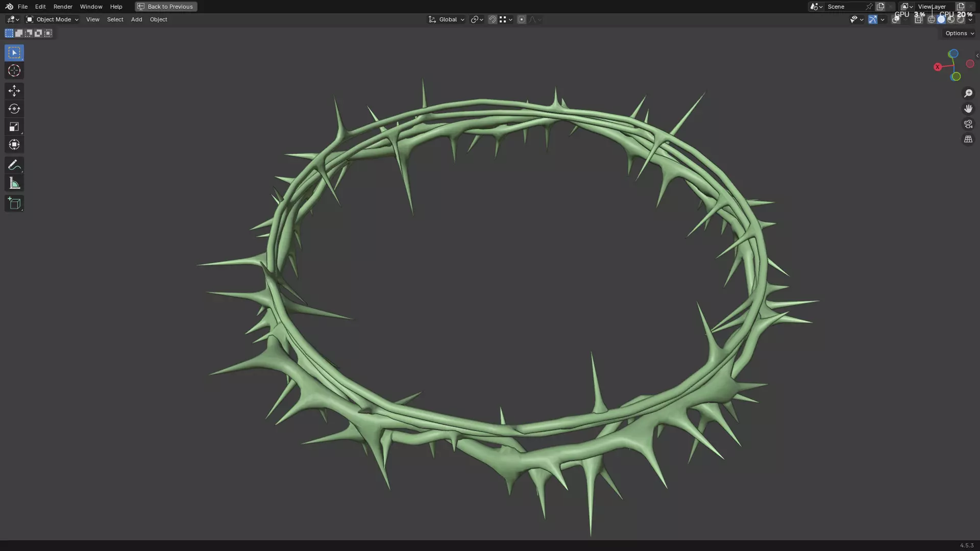Open selectability and visibility dropdown

[857, 19]
